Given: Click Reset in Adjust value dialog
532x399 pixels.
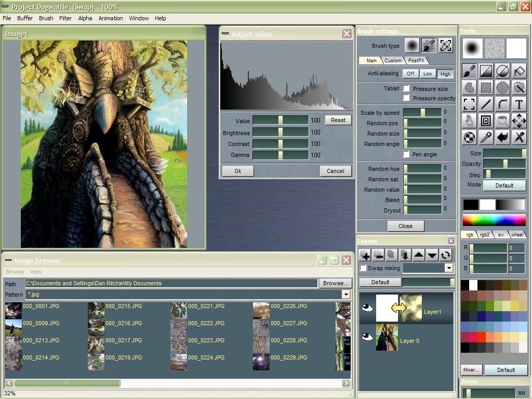Looking at the screenshot, I should (338, 120).
